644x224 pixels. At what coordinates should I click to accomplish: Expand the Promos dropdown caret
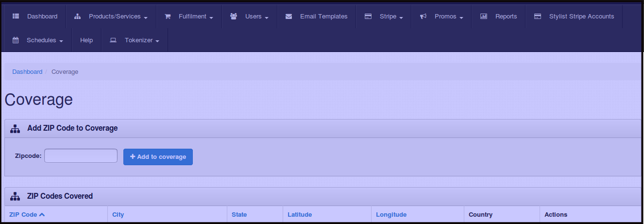pyautogui.click(x=461, y=17)
